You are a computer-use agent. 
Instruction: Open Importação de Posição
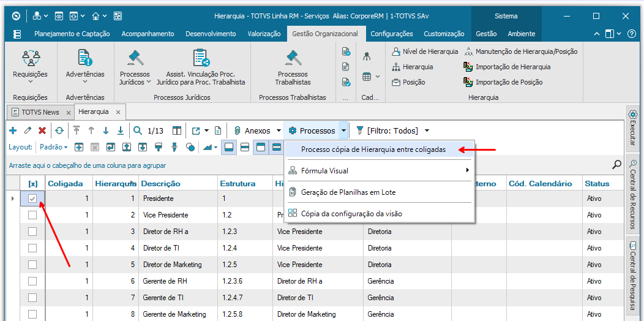pyautogui.click(x=503, y=82)
